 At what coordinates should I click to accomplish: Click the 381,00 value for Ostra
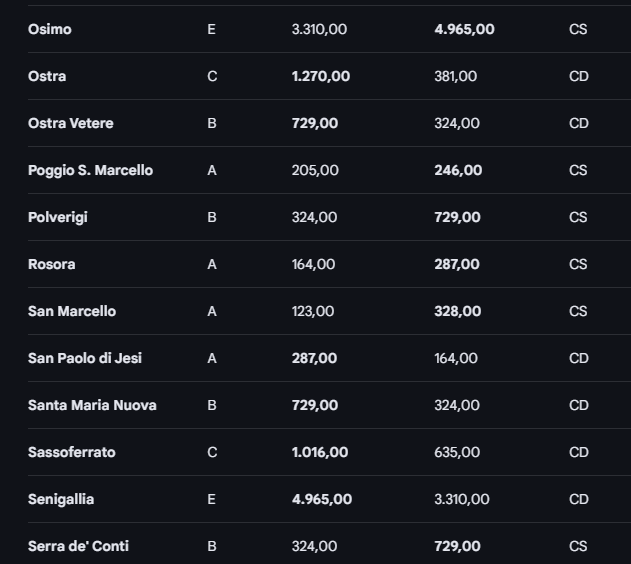[x=456, y=76]
